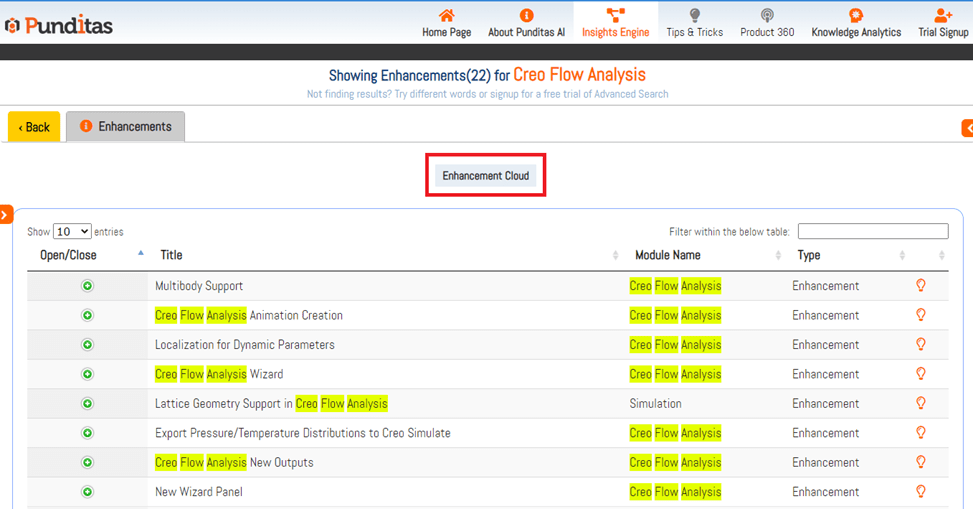Screen dimensions: 973x509
Task: Open the Home Page nav icon
Action: point(446,16)
